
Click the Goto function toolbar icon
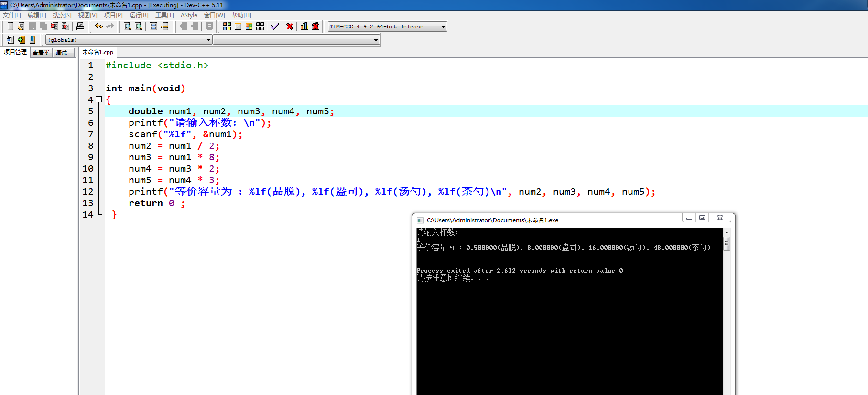pyautogui.click(x=153, y=26)
